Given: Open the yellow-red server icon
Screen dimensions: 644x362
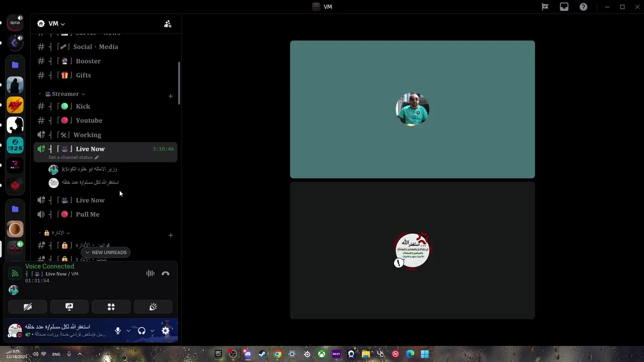Looking at the screenshot, I should pyautogui.click(x=15, y=105).
